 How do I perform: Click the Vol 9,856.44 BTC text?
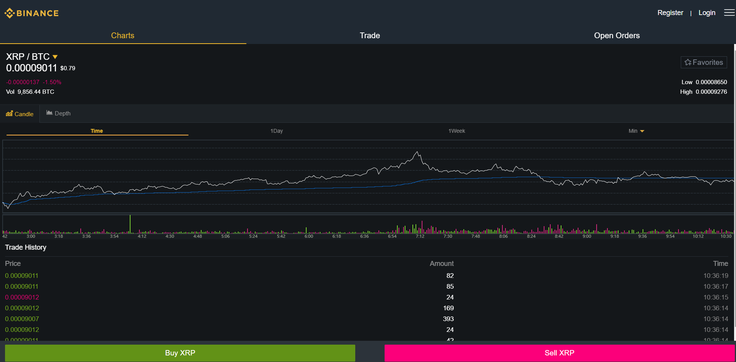(x=30, y=92)
